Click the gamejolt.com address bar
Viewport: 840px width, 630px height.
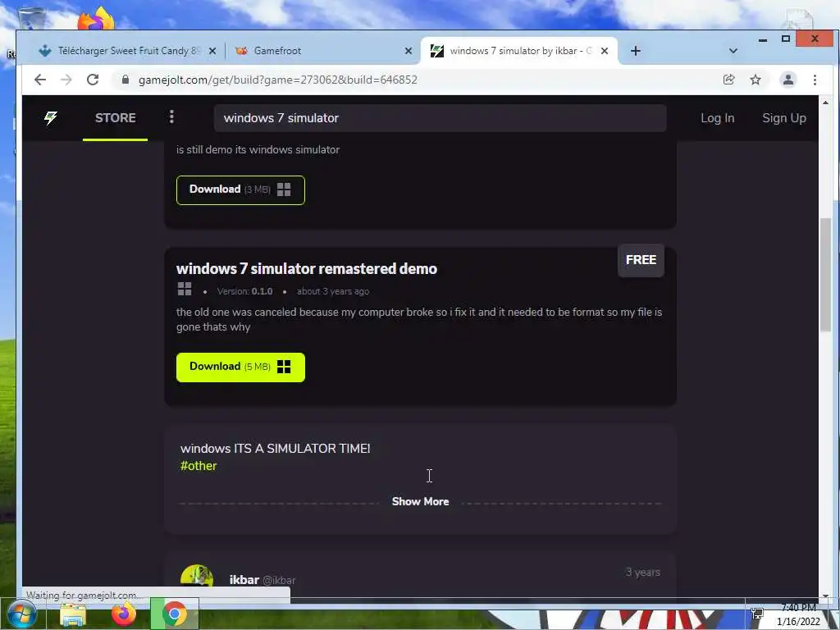[418, 80]
